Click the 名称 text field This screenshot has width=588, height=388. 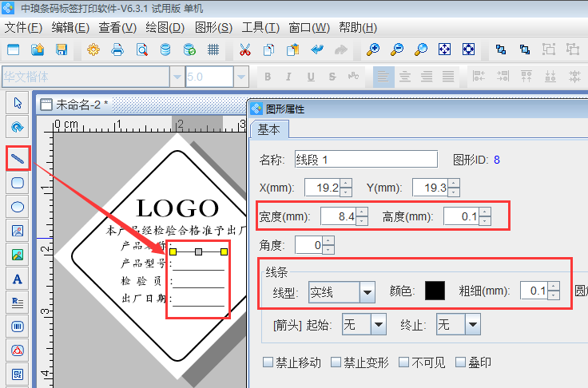click(366, 159)
